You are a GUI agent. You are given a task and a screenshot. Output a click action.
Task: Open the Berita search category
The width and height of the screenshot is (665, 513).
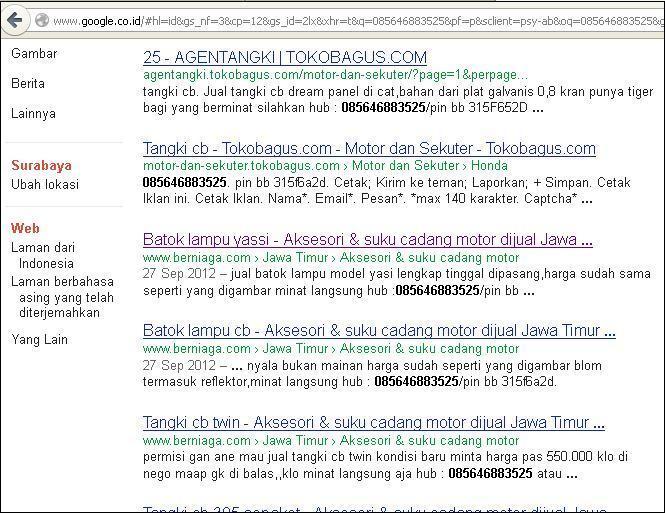[28, 83]
